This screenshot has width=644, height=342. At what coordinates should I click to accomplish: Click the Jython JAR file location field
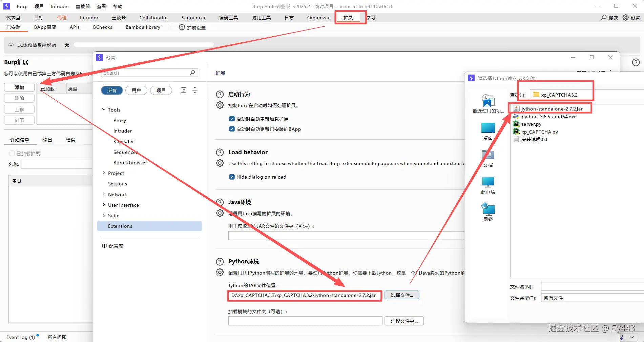305,295
